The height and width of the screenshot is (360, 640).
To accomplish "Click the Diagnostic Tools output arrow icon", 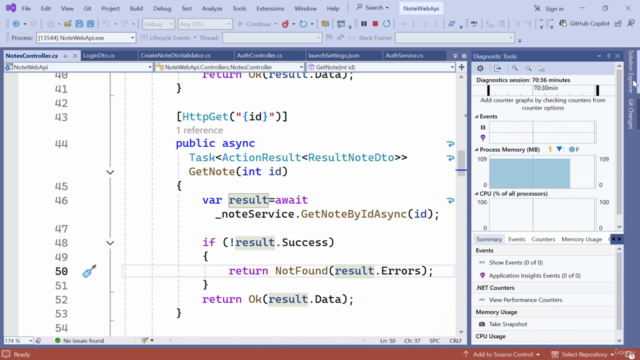I will [497, 69].
